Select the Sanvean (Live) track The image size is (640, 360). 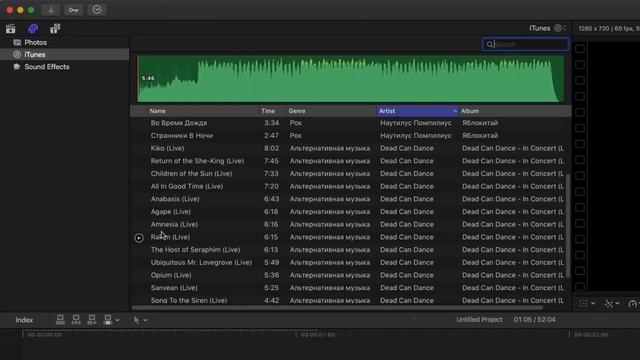click(174, 287)
